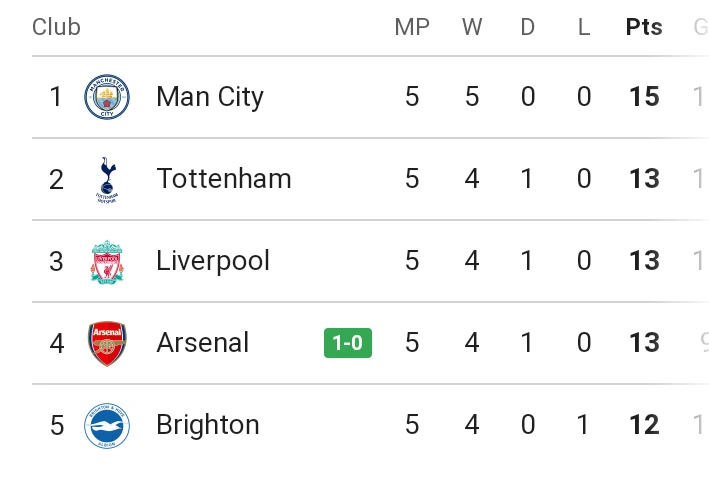Select the MP column header
Viewport: 709px width, 480px height.
pyautogui.click(x=412, y=27)
